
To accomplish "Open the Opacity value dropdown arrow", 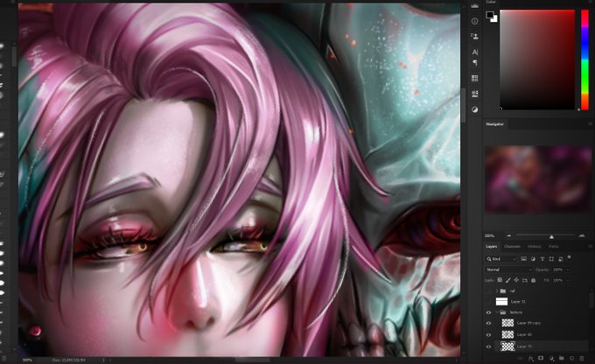I will (x=568, y=269).
